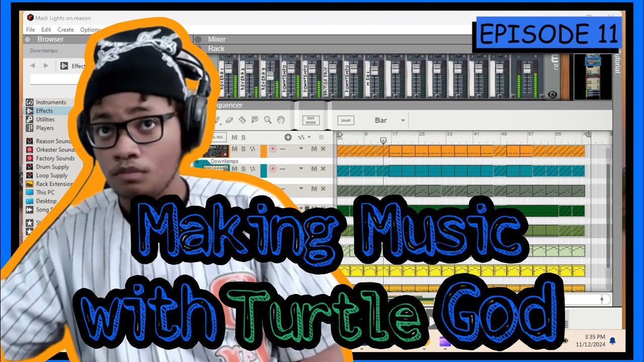Viewport: 644px width, 362px height.
Task: Click the right loop locator R
Action: coord(588,135)
